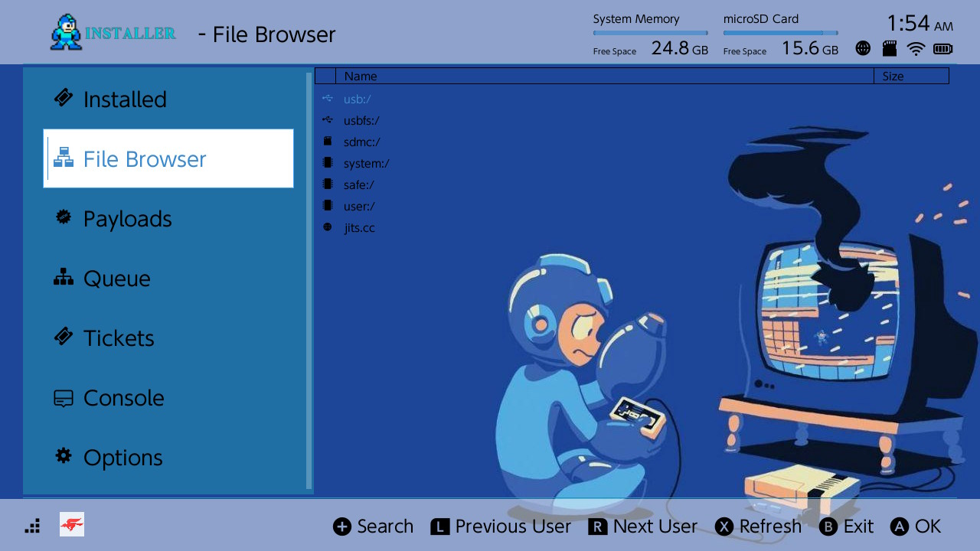Click the Exit label in footer

coord(859,527)
